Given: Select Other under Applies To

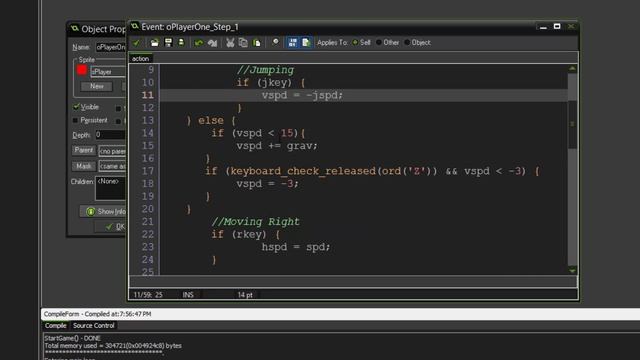Looking at the screenshot, I should tap(388, 42).
